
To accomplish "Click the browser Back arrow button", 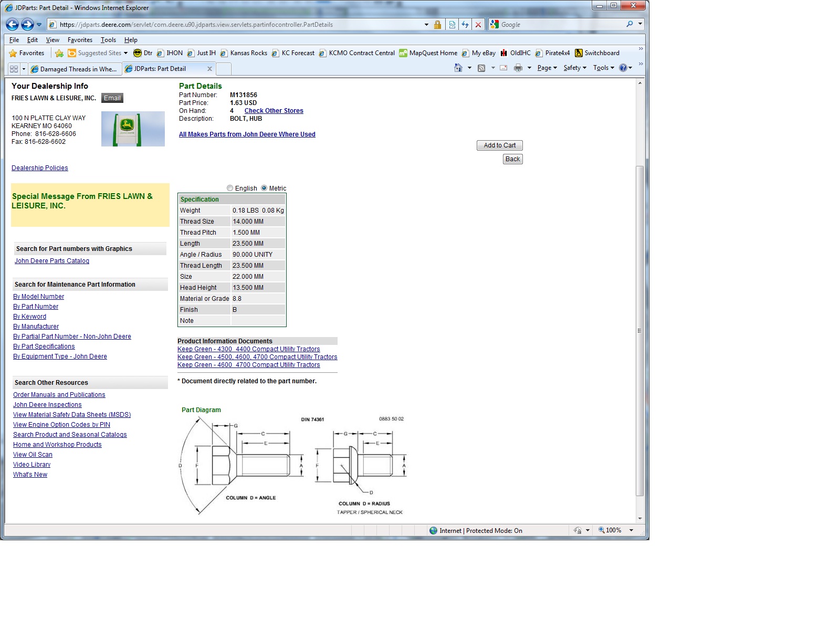I will tap(13, 24).
